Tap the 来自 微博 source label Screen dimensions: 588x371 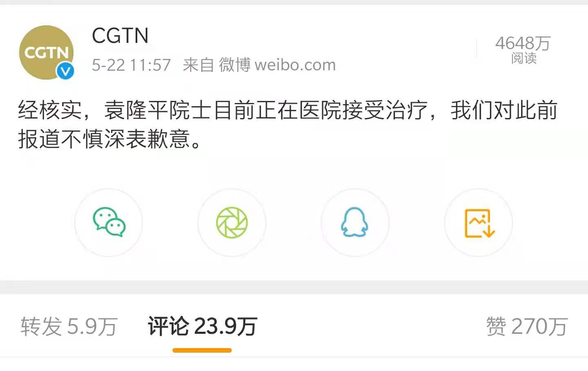(x=217, y=65)
